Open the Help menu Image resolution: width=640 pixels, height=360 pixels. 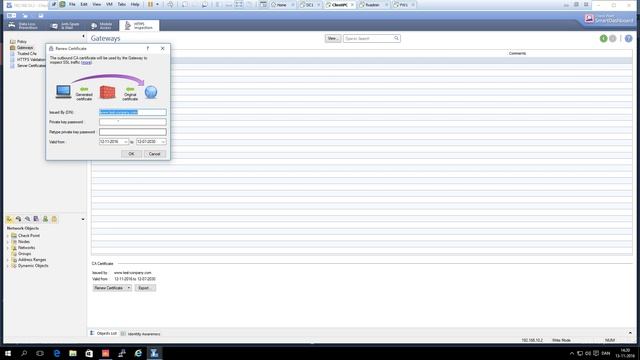(x=135, y=4)
